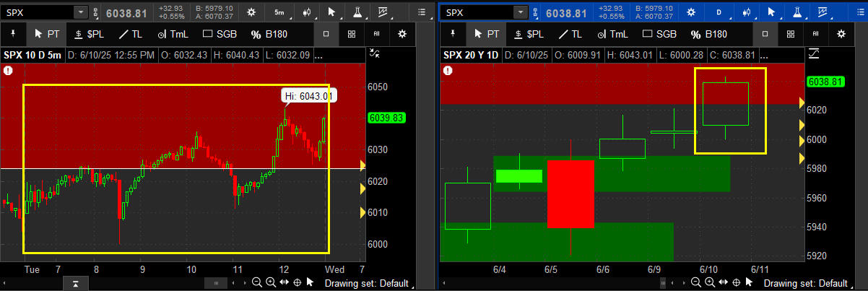The height and width of the screenshot is (291, 868).
Task: Pin the drawing toolbar in left chart
Action: click(14, 33)
